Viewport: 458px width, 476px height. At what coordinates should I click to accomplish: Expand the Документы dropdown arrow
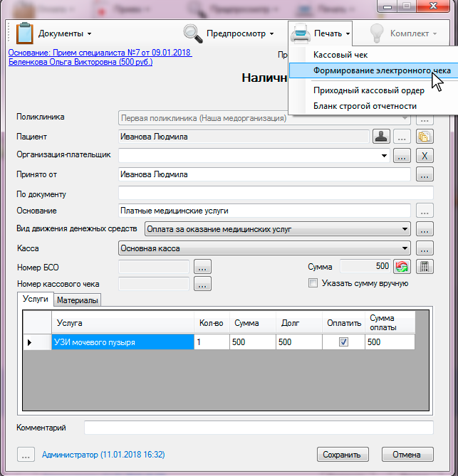(x=89, y=33)
